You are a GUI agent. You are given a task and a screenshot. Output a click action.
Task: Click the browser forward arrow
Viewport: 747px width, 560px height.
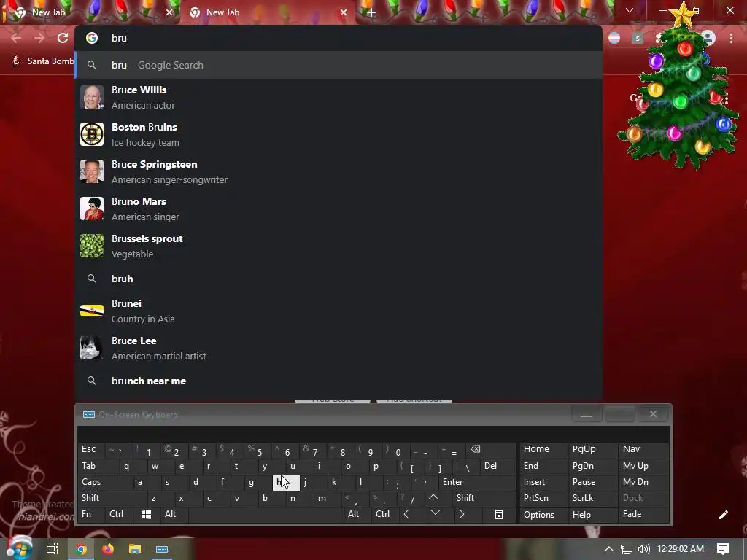39,38
